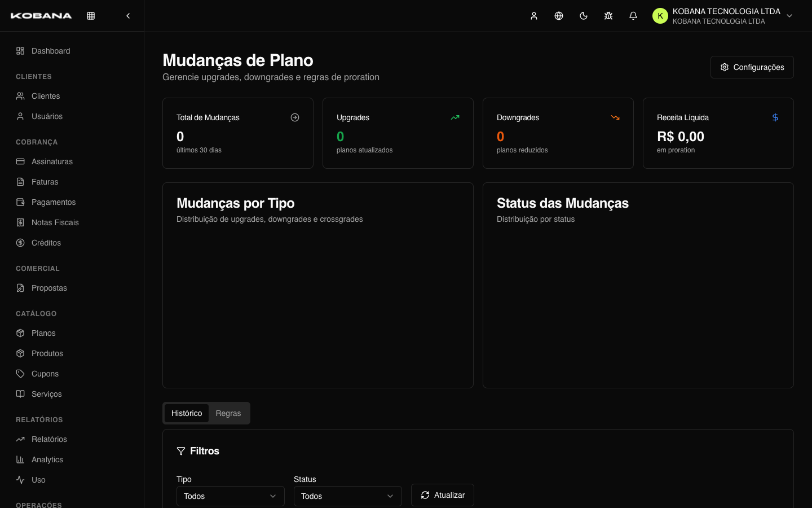Click the CATÁLOGO section label

[36, 314]
